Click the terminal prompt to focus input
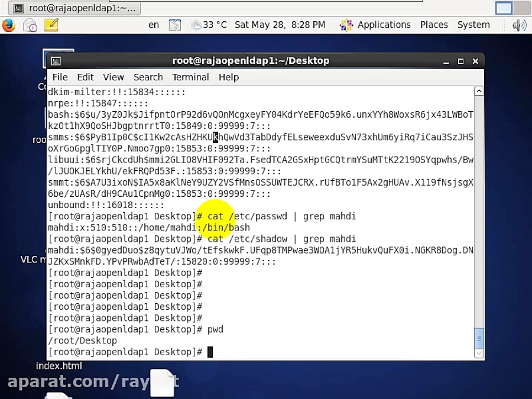Screen dimensions: 532x399 [210, 352]
